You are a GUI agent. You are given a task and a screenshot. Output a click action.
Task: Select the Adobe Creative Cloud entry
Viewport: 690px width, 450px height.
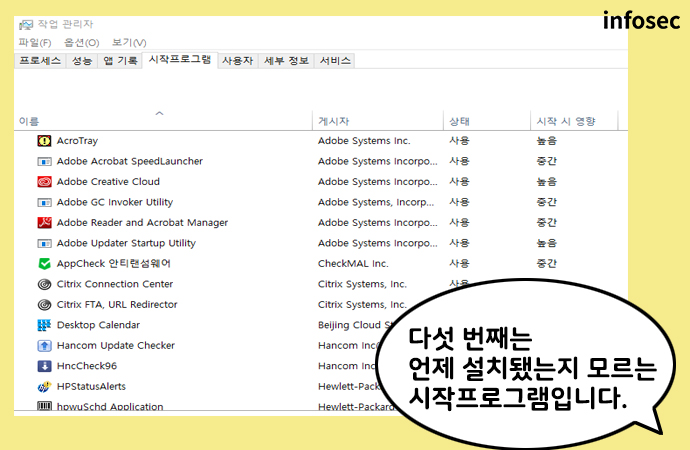pos(108,182)
